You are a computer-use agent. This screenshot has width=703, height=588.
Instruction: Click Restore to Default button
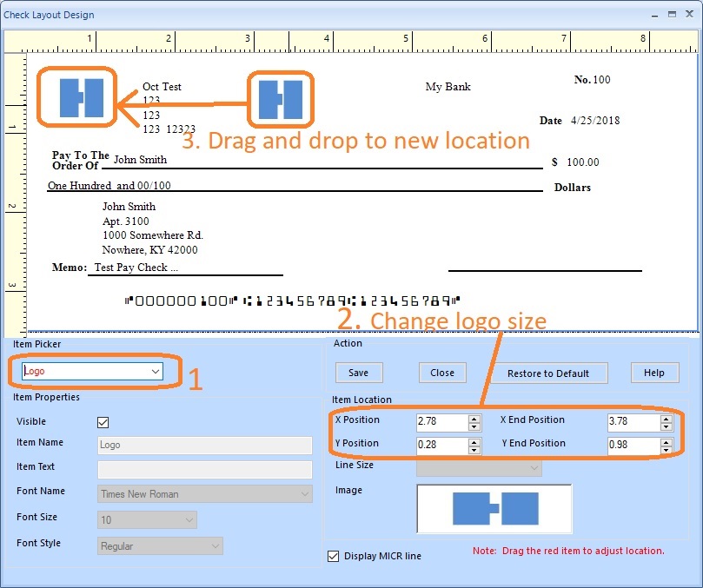[548, 373]
